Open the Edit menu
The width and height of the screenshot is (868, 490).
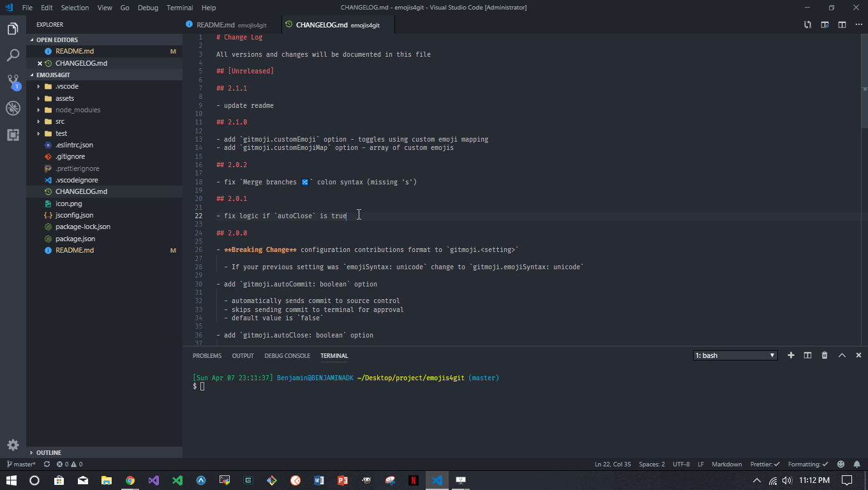point(47,8)
